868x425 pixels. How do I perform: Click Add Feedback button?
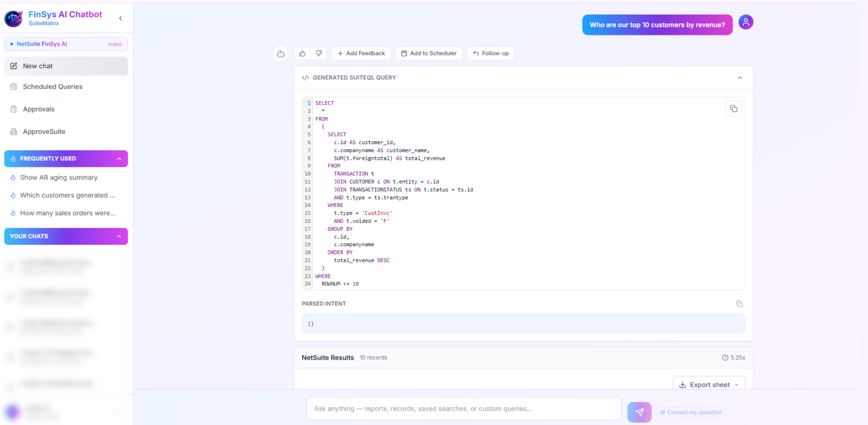(361, 53)
